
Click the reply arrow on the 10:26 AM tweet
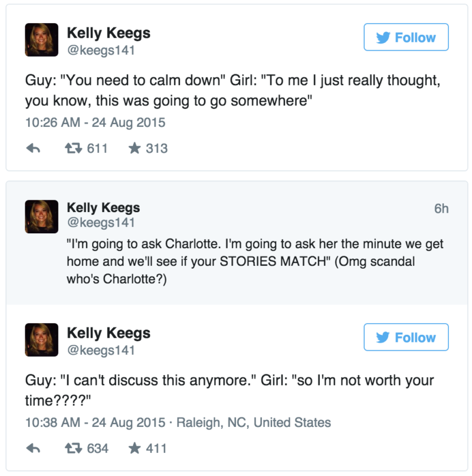tap(34, 148)
